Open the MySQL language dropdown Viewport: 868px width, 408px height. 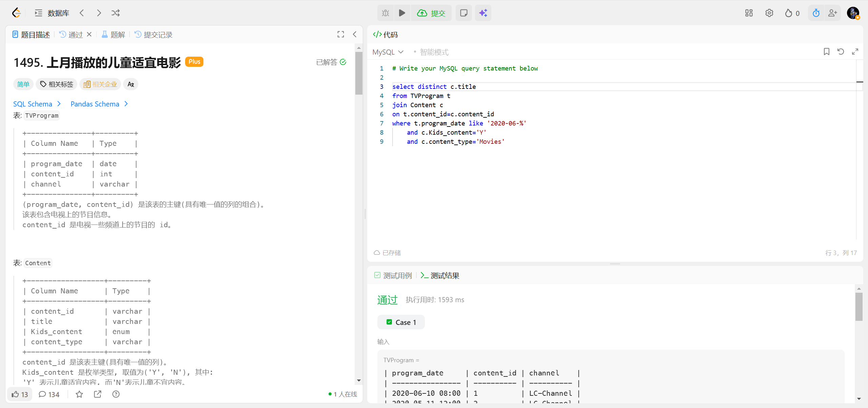[388, 52]
